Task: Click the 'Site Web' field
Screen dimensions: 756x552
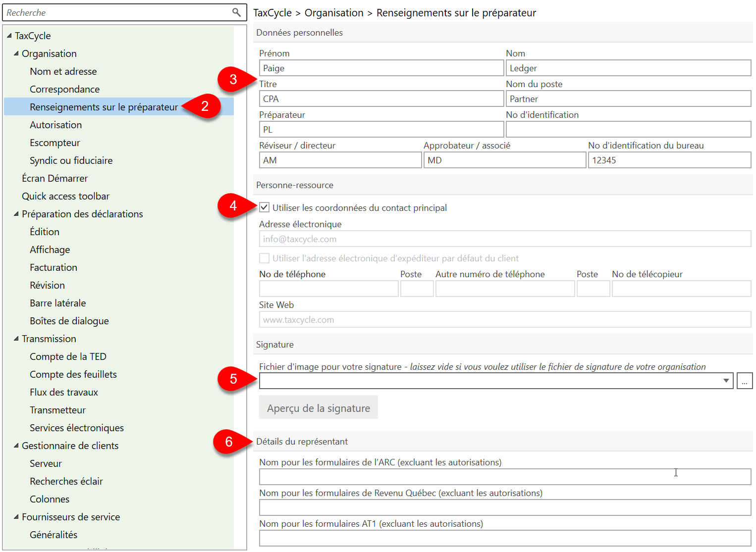Action: point(505,319)
